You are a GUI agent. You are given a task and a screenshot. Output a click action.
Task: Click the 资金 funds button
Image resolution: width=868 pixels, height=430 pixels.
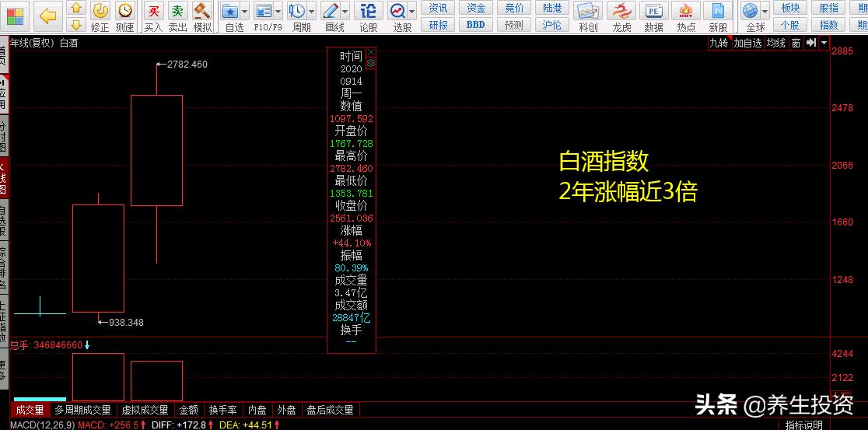476,8
